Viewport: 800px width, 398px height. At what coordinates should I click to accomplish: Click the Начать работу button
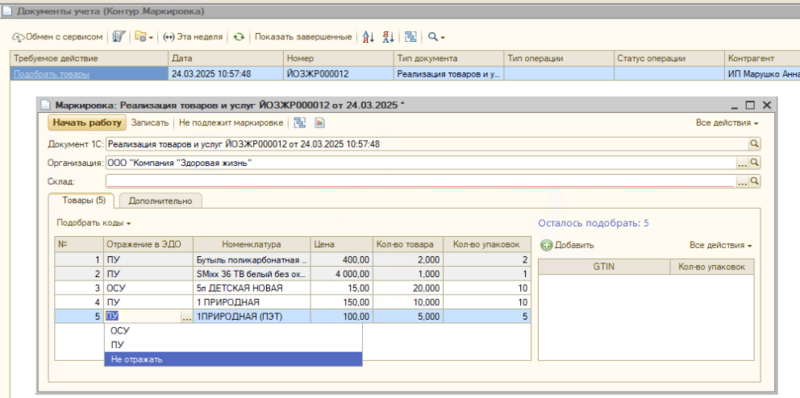pos(87,123)
